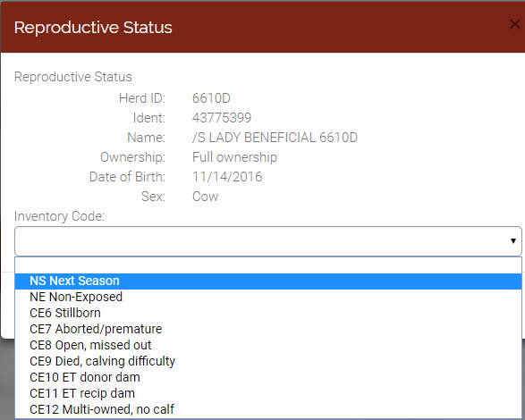Select CE7 Aborted/premature option
Image resolution: width=525 pixels, height=420 pixels.
268,330
